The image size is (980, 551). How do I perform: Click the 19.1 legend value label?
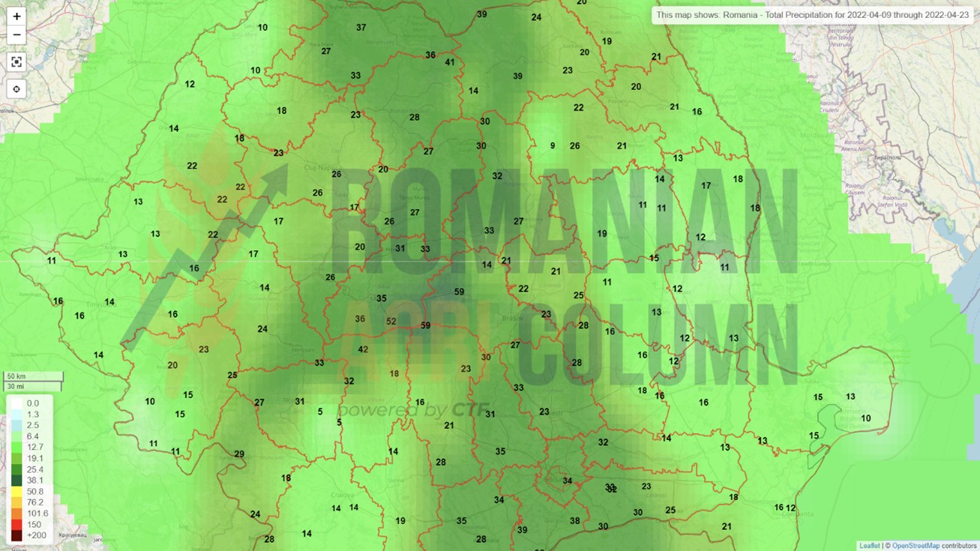[34, 459]
